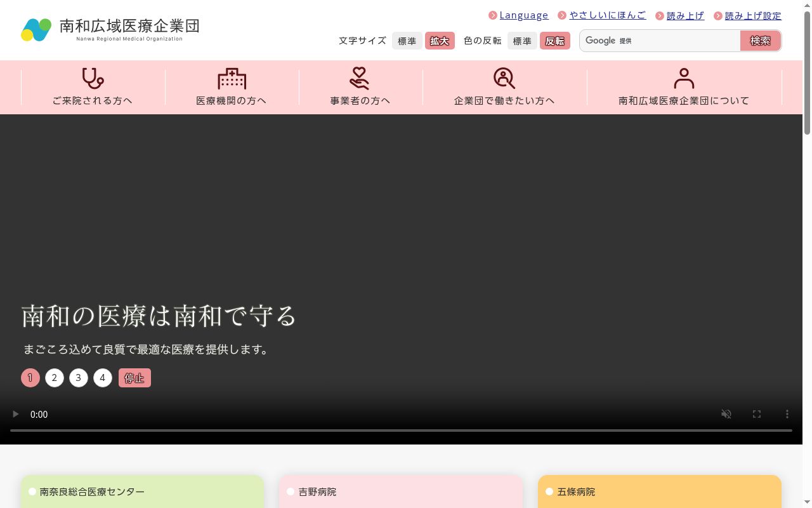The width and height of the screenshot is (812, 508).
Task: Click the stethoscope icon for ご来院される方へ
Action: tap(93, 79)
